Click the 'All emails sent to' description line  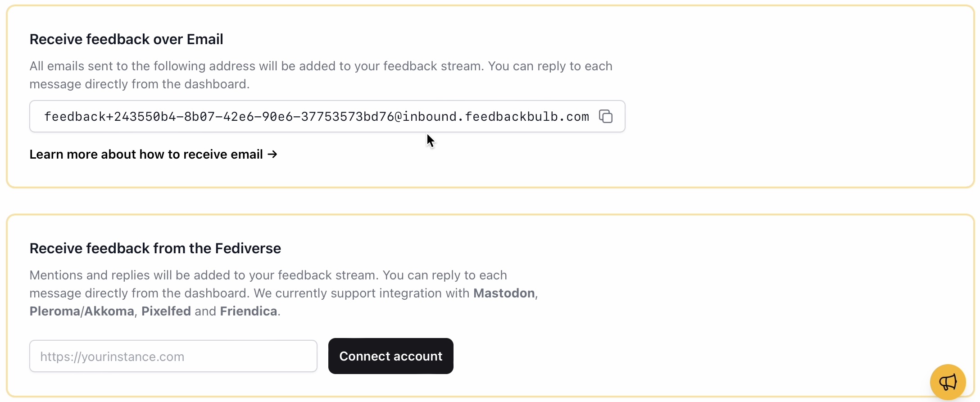[321, 66]
